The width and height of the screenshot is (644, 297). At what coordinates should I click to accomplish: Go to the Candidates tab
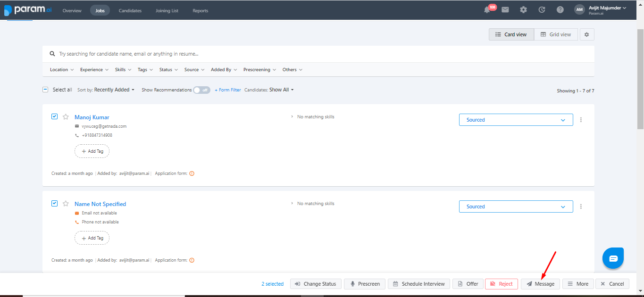(130, 10)
